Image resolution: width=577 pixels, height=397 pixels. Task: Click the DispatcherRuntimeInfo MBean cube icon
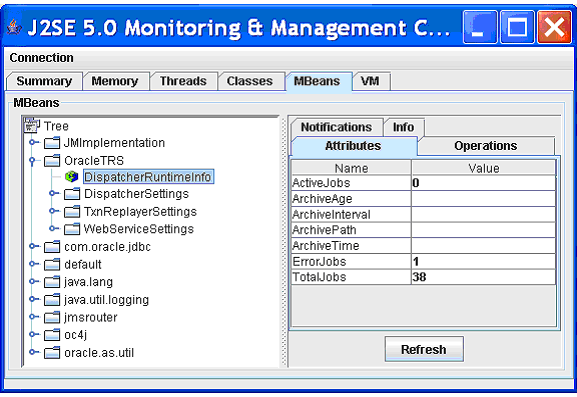(72, 177)
